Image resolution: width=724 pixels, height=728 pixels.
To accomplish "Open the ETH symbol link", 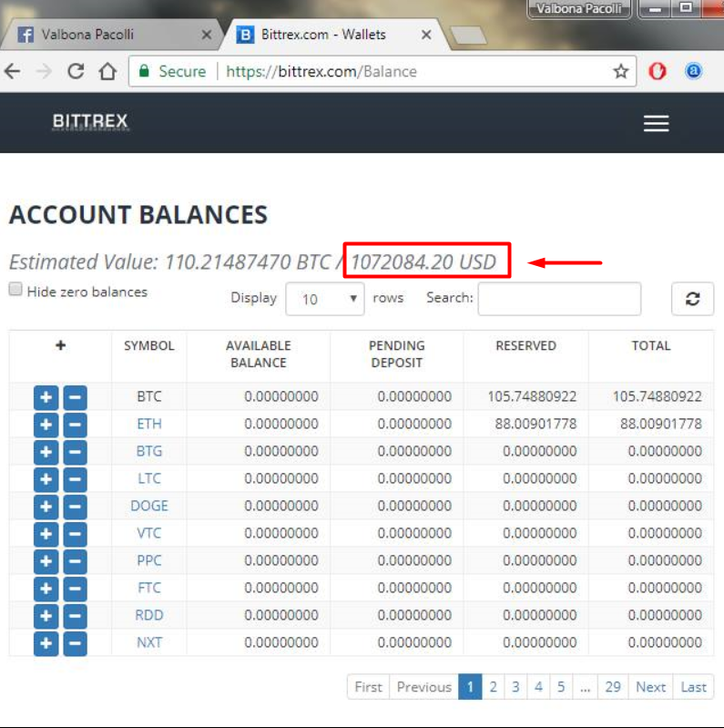I will click(149, 424).
